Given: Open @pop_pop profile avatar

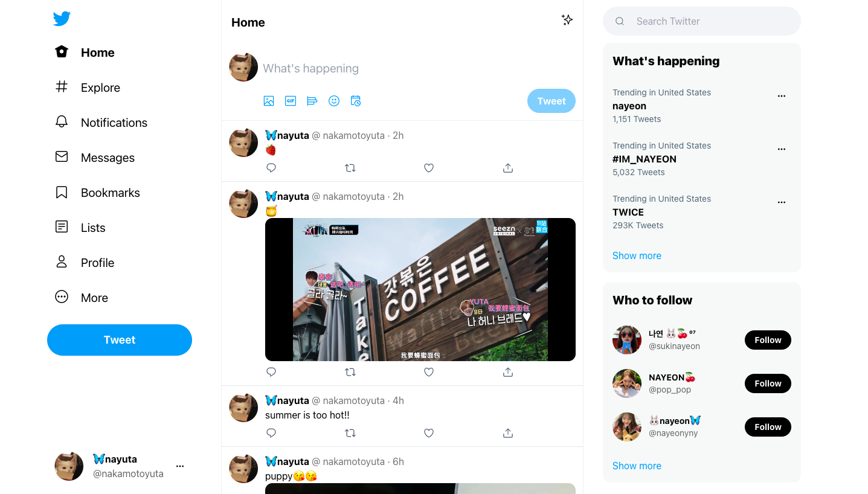Looking at the screenshot, I should (627, 383).
